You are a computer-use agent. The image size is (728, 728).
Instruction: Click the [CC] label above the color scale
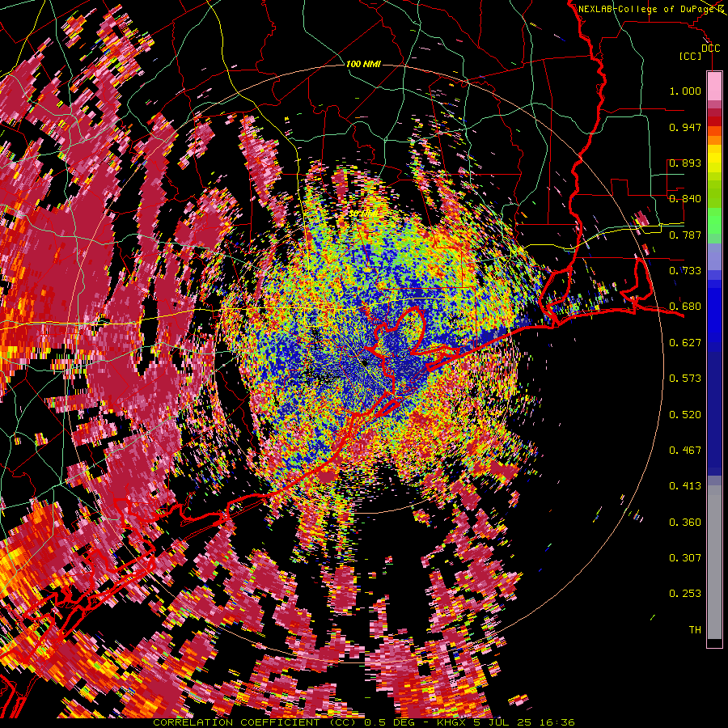(691, 56)
